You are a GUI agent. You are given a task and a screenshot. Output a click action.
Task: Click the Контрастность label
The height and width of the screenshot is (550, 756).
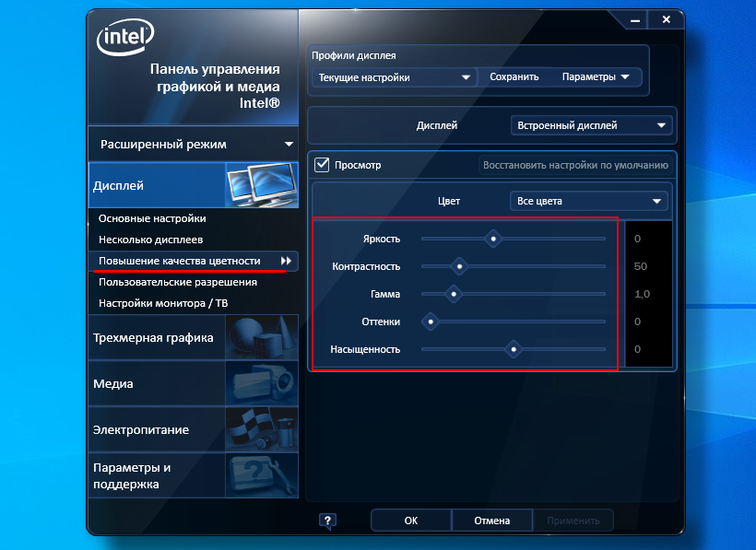[x=366, y=266]
